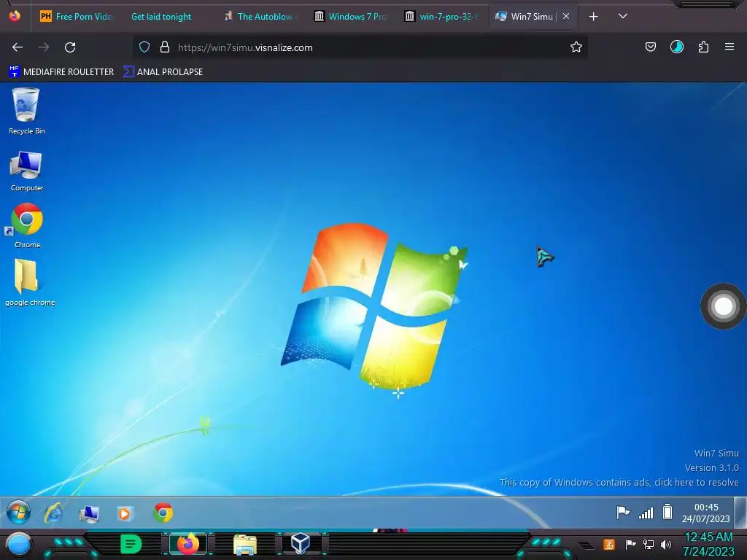Image resolution: width=747 pixels, height=560 pixels.
Task: Click Firefox forward arrow
Action: point(44,47)
